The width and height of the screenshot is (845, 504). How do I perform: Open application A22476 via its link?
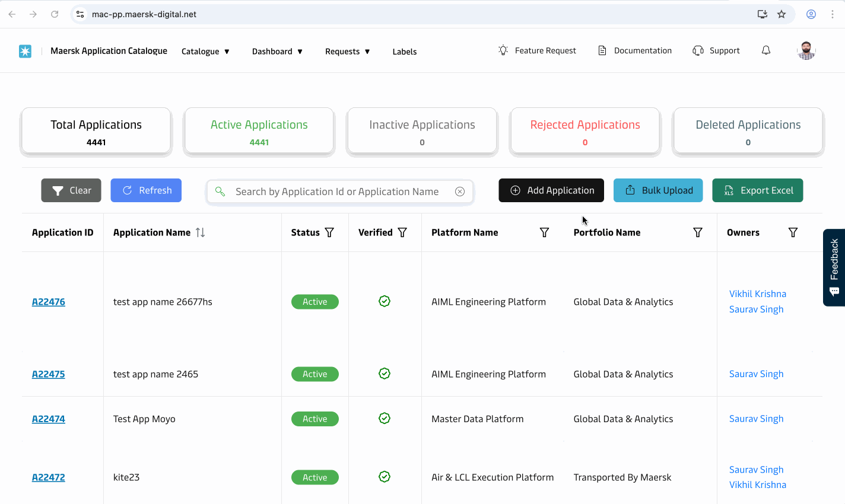[48, 301]
